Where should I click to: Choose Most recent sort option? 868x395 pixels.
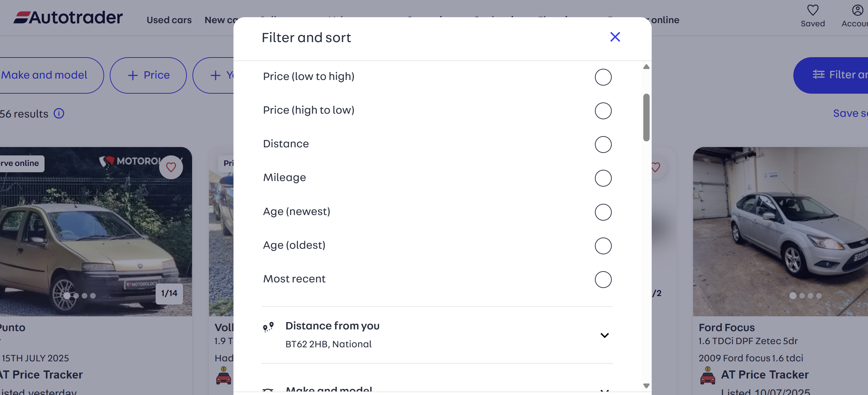tap(603, 280)
